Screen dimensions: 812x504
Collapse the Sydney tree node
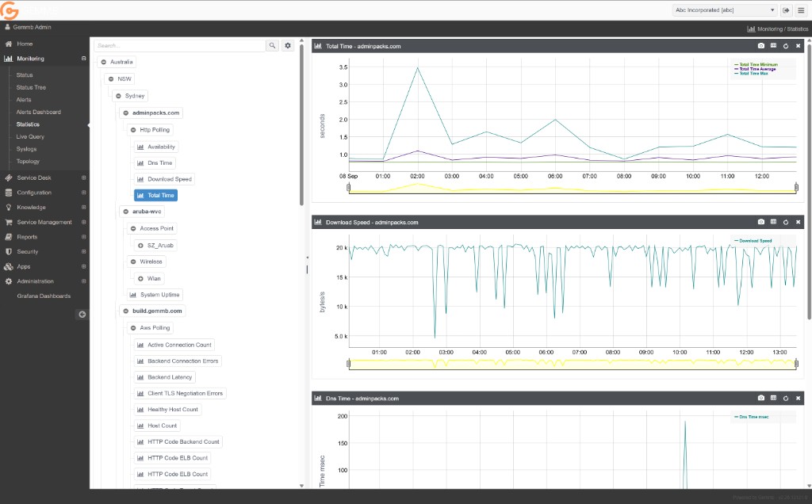click(118, 96)
